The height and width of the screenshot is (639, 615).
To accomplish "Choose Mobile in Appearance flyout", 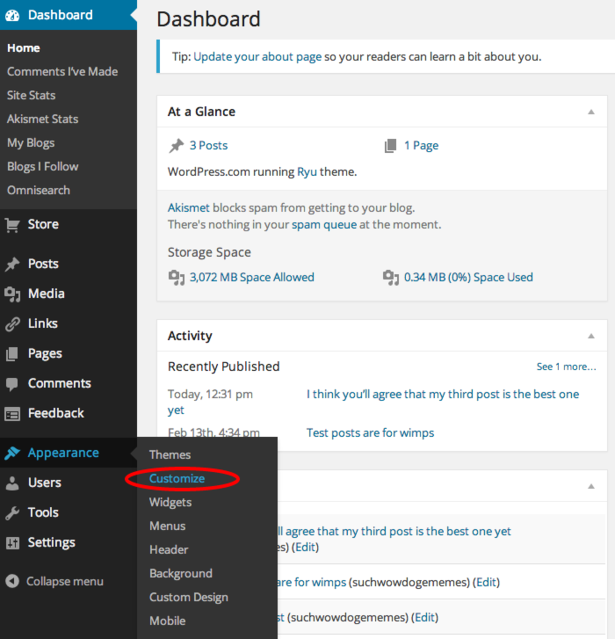I will [167, 621].
